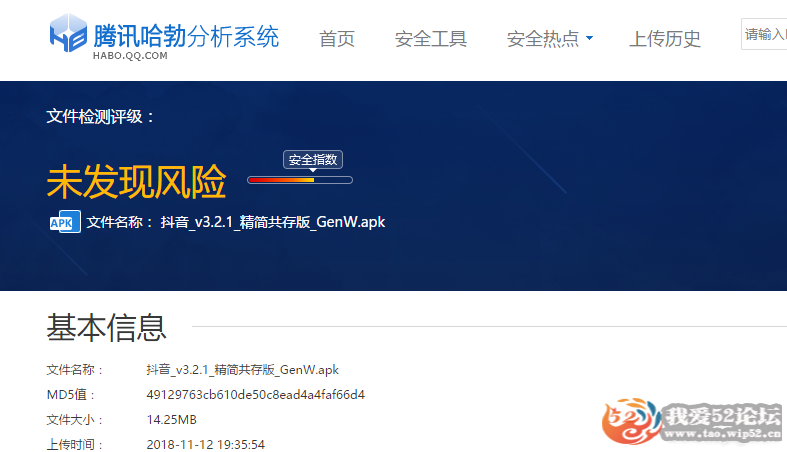Open the 安全工具 nav item
Screen dimensions: 787x452
[431, 39]
